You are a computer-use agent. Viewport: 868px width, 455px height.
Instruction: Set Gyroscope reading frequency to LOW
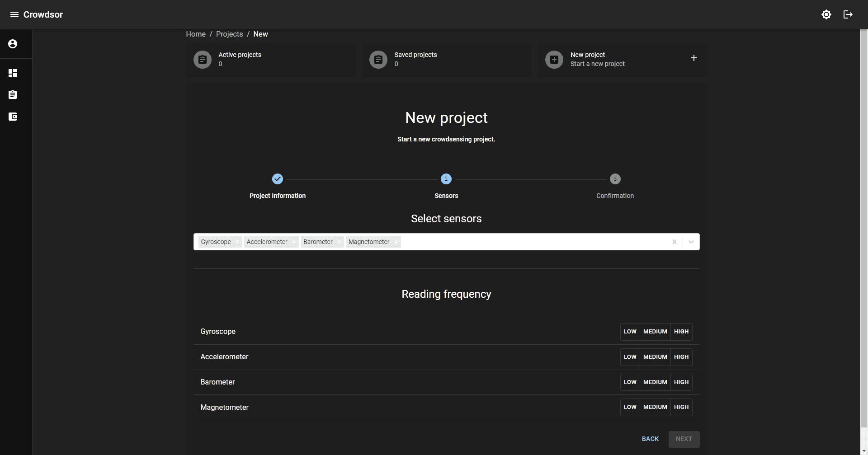[630, 332]
